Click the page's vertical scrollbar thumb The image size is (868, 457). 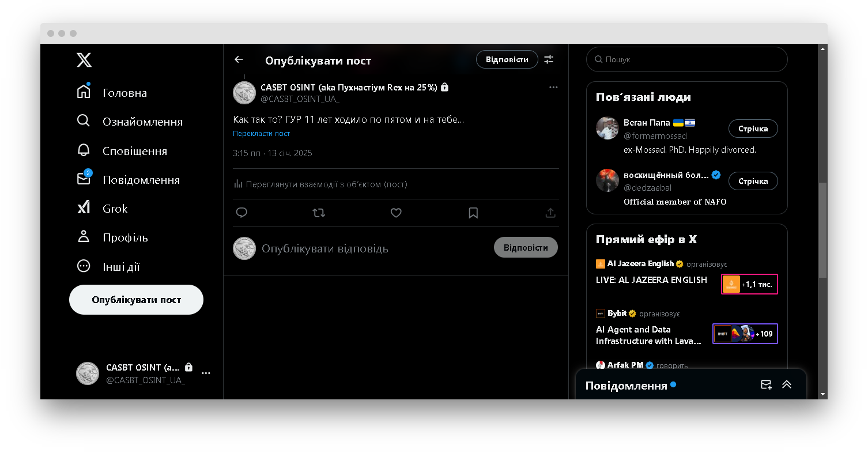[x=822, y=231]
